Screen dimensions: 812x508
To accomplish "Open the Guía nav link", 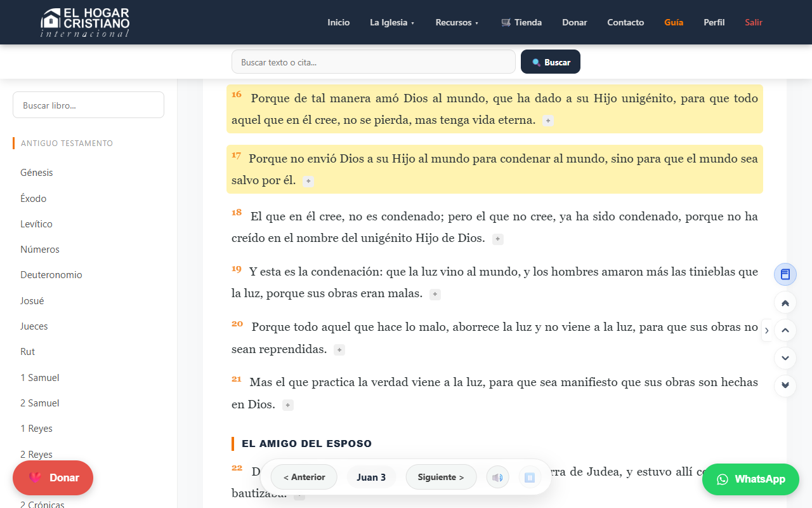I will (x=674, y=22).
